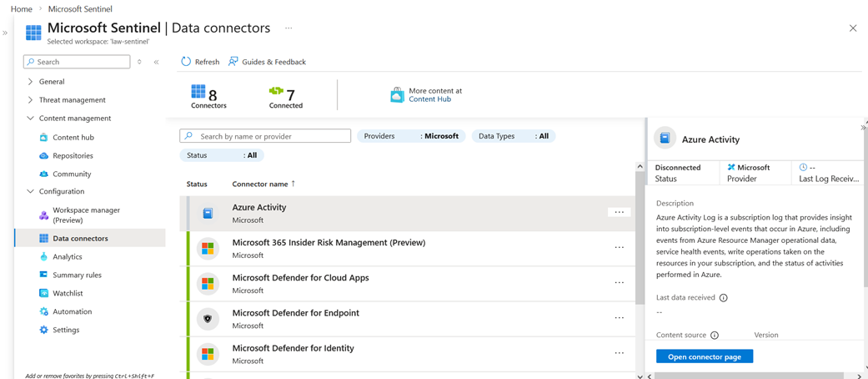This screenshot has height=379, width=868.
Task: Click the Data connectors grid icon
Action: (x=43, y=238)
